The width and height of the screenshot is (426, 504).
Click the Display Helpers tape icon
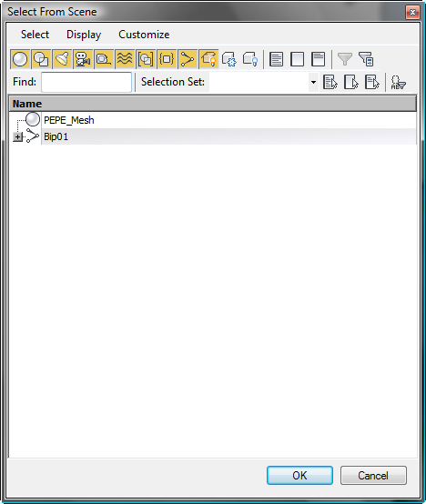[x=104, y=59]
